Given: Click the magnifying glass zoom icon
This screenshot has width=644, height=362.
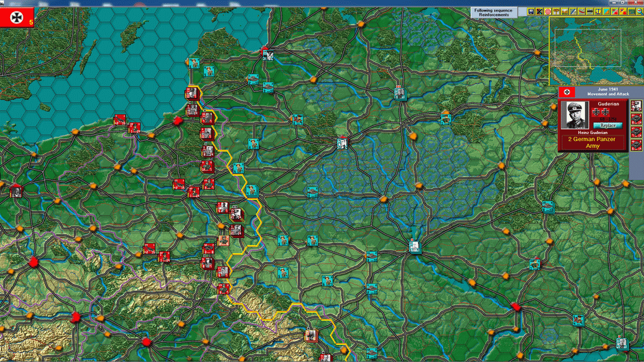Looking at the screenshot, I should (640, 12).
